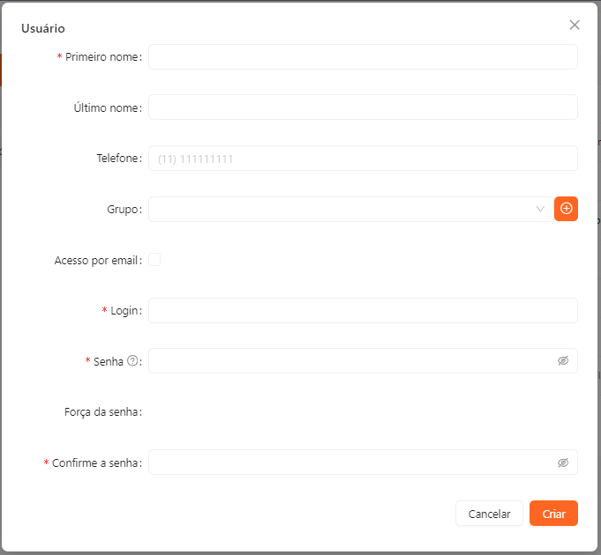601x555 pixels.
Task: Focus the Primeiro nome text field
Action: click(363, 57)
